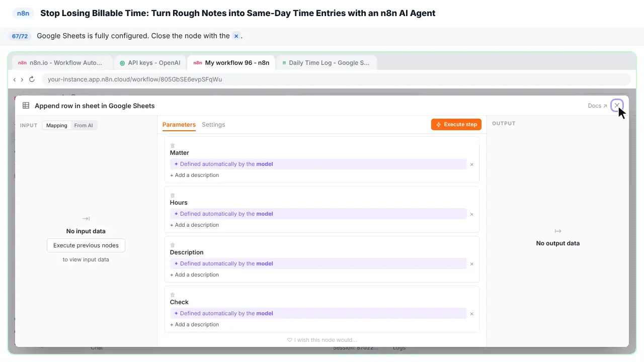Viewport: 644px width, 362px height.
Task: Close the Google Sheets node panel
Action: (617, 106)
